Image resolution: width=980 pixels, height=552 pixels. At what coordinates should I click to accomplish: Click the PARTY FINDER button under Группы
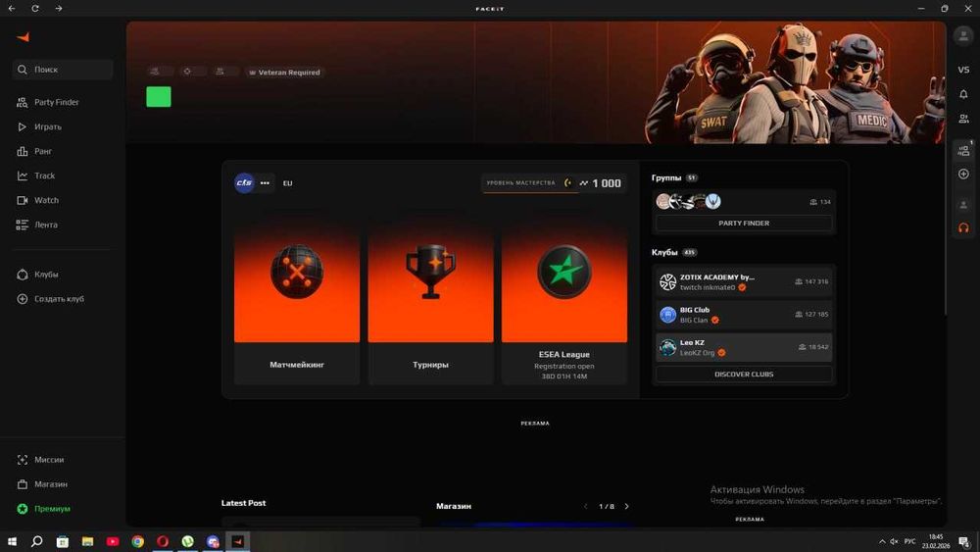click(744, 224)
